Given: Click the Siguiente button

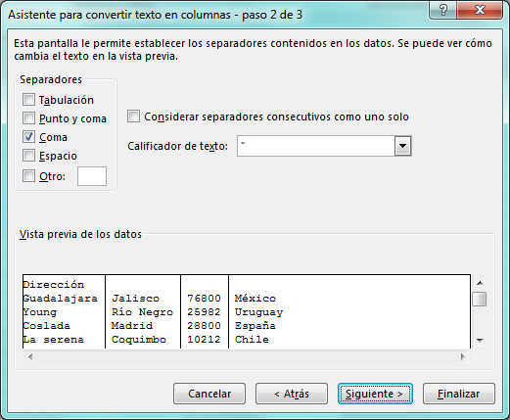Looking at the screenshot, I should click(x=375, y=394).
